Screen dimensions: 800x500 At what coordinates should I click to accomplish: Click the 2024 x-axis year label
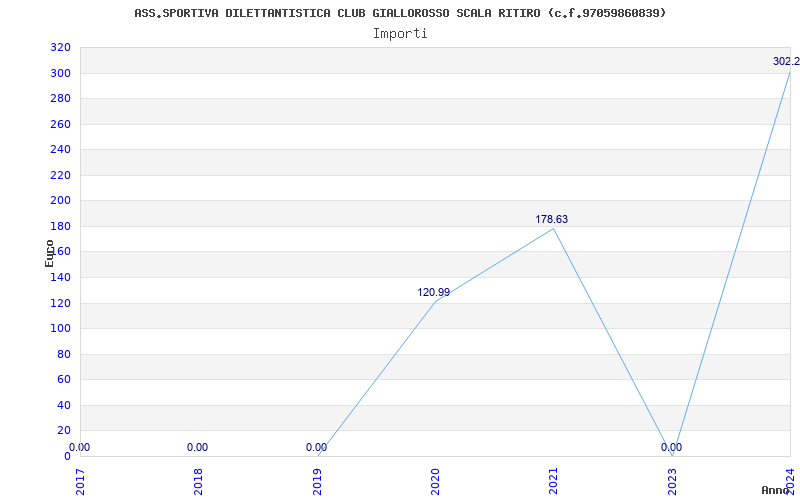790,481
